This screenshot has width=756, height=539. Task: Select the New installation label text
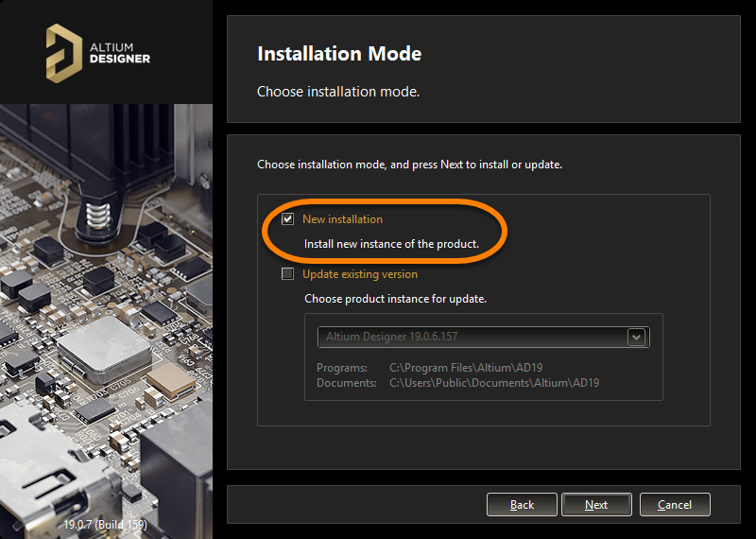(342, 219)
